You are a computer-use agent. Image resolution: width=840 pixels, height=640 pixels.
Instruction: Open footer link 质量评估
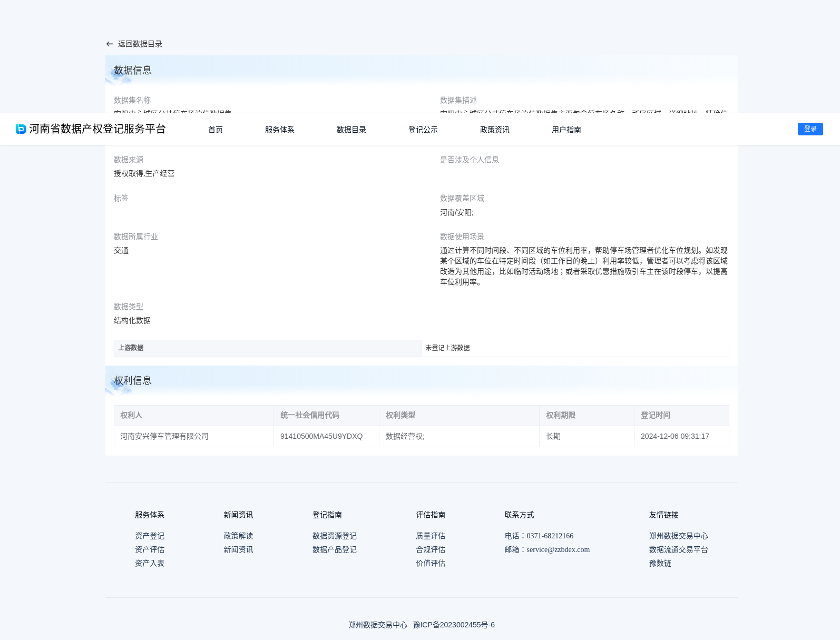[431, 536]
